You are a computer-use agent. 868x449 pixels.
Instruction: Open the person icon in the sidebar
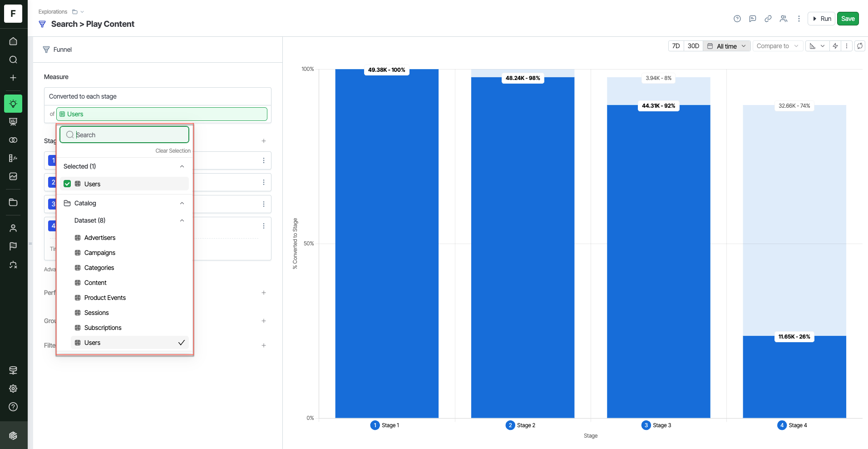click(13, 228)
